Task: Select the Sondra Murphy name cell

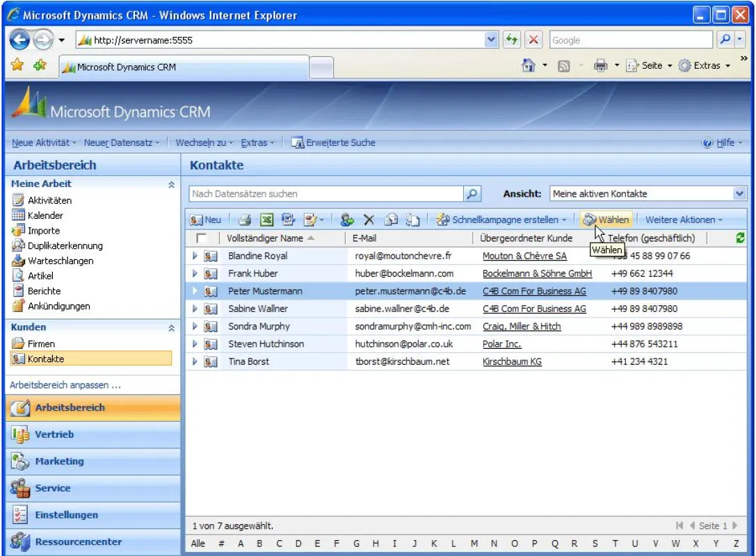Action: pos(259,326)
